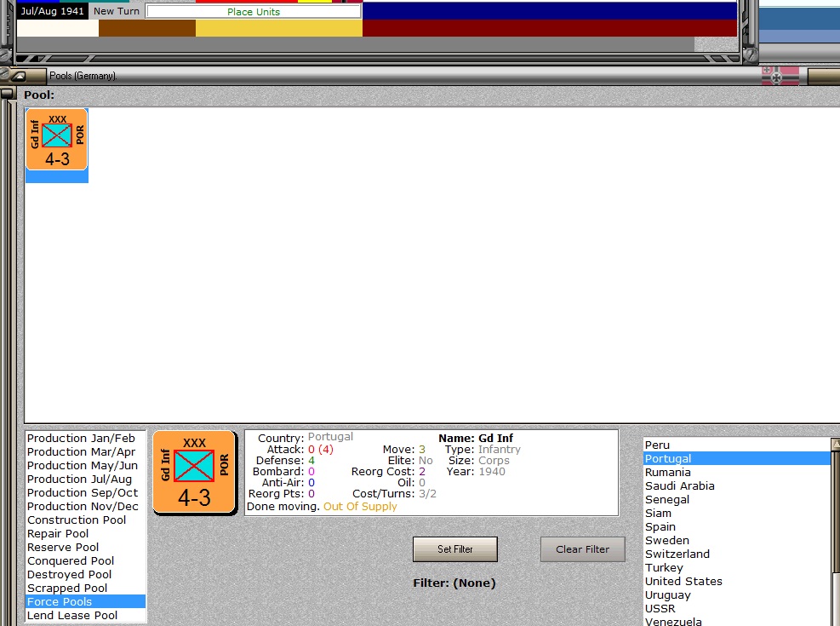Select the Force Pools entry
Screen dimensions: 840x626
(86, 601)
